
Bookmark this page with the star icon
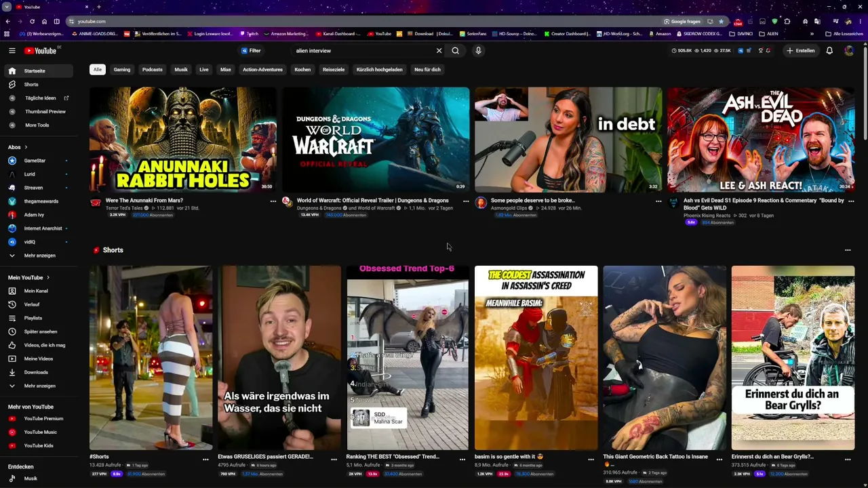[721, 21]
